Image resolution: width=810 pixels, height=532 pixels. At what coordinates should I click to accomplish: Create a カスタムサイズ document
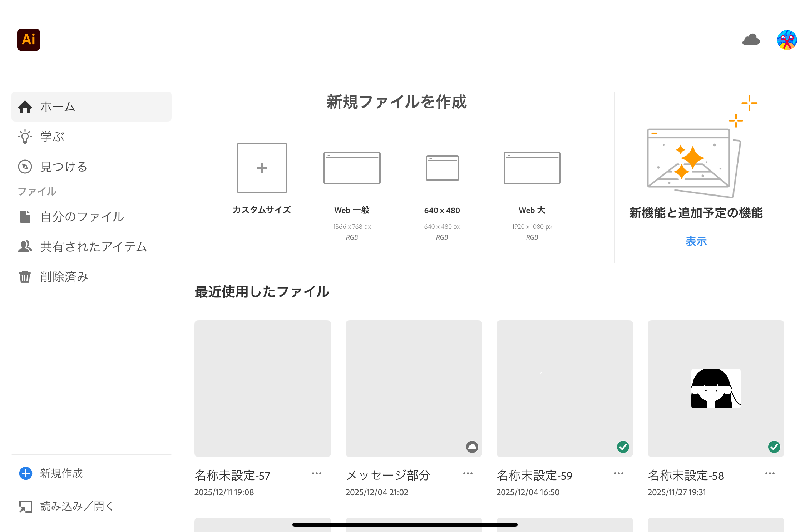tap(262, 168)
